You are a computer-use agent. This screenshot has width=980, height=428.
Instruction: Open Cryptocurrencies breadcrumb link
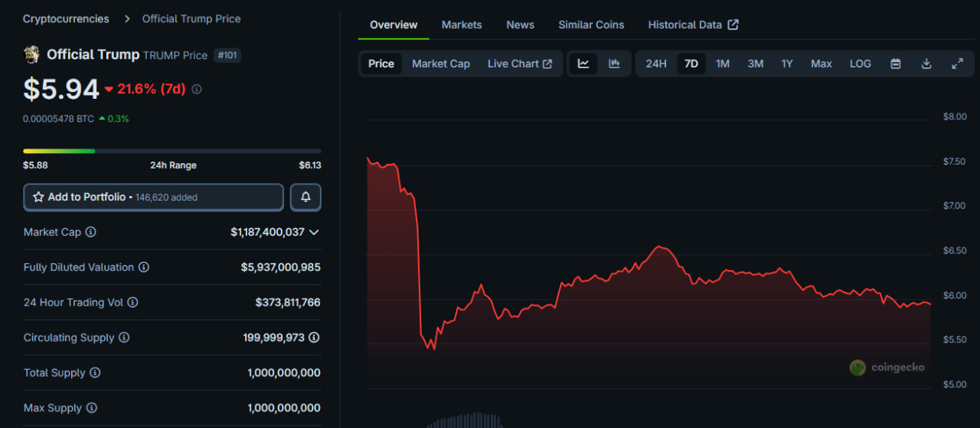[x=66, y=18]
